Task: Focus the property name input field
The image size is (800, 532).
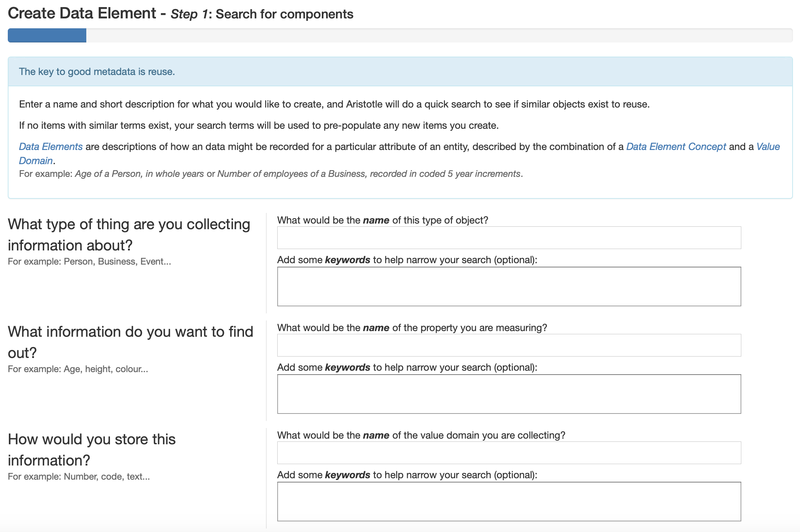Action: pos(509,345)
